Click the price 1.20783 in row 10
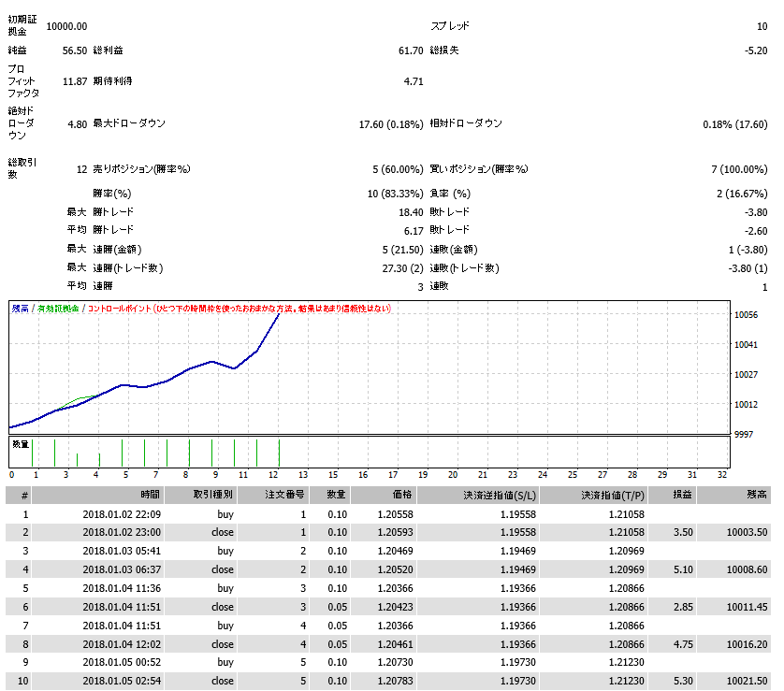This screenshot has height=691, width=784. [x=396, y=681]
